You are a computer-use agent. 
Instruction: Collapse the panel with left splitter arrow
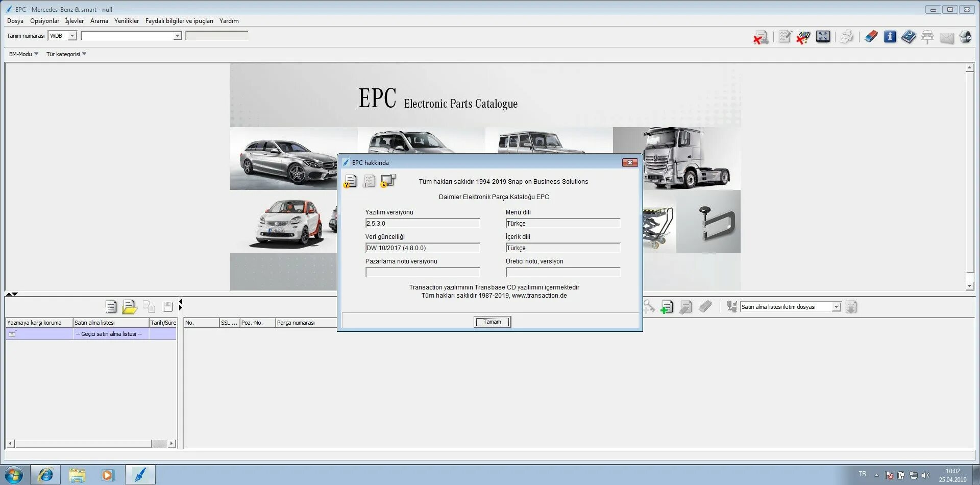181,302
